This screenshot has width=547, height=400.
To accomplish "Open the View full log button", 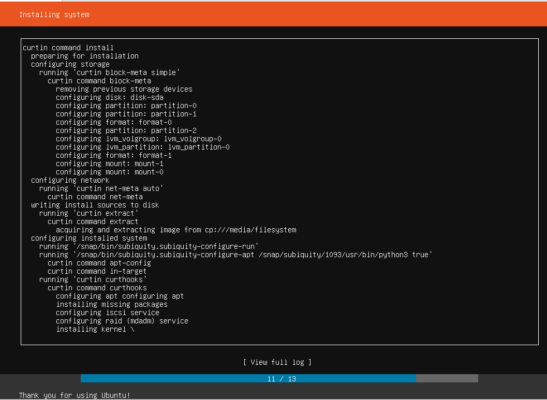I will (x=277, y=362).
